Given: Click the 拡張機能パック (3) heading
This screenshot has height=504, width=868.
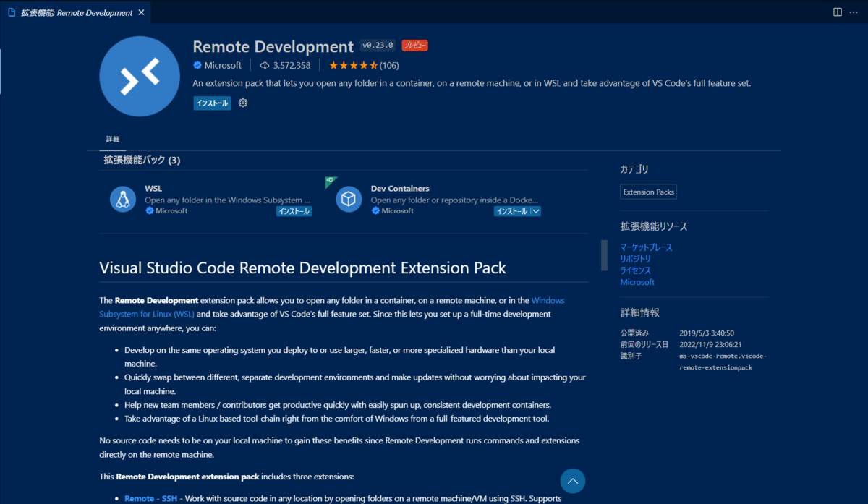Looking at the screenshot, I should pyautogui.click(x=142, y=160).
